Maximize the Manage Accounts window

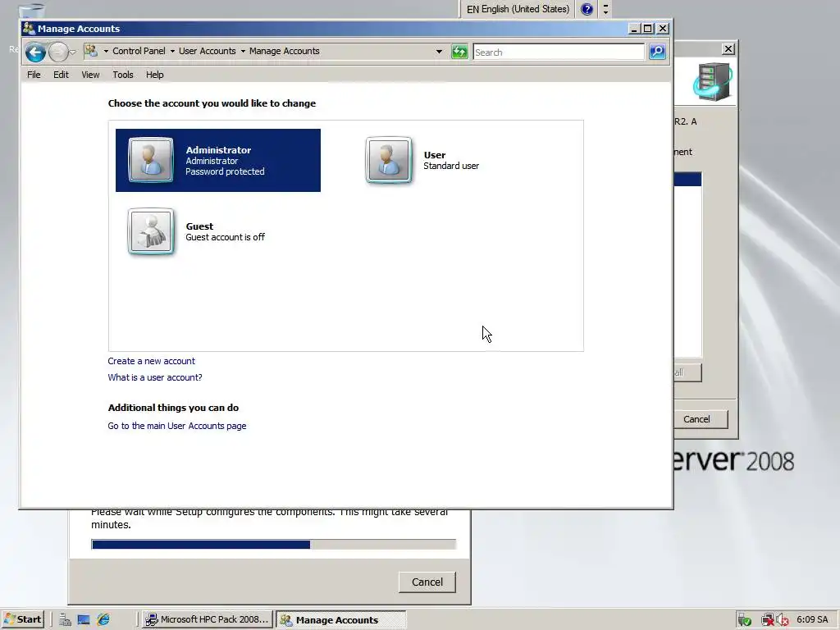pos(648,29)
